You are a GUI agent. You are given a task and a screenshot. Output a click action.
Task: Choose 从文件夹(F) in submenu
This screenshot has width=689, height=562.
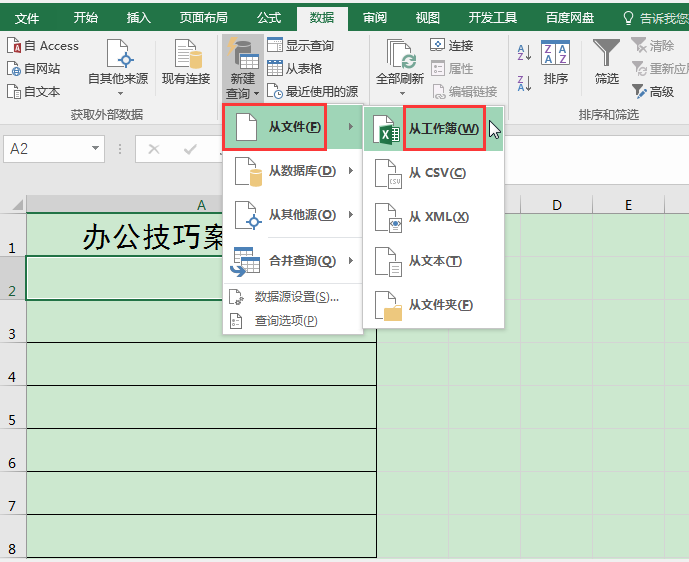tap(433, 305)
